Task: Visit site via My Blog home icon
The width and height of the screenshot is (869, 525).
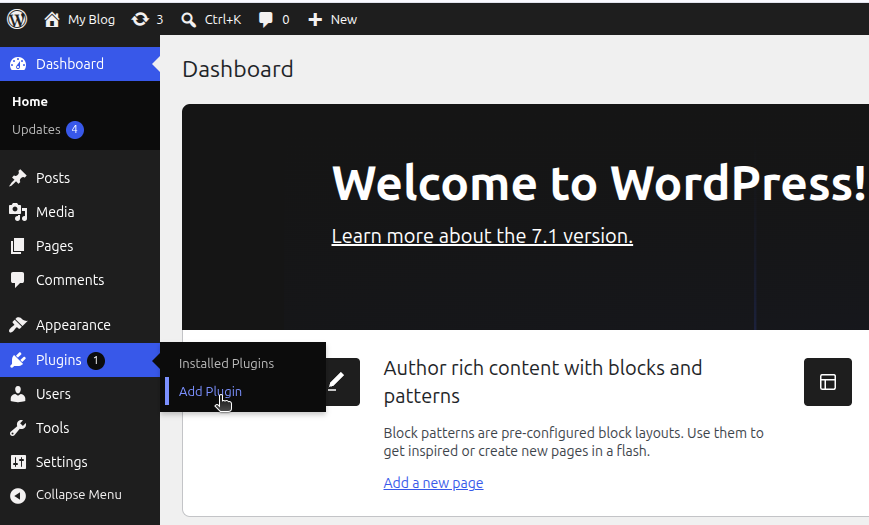Action: pos(52,19)
